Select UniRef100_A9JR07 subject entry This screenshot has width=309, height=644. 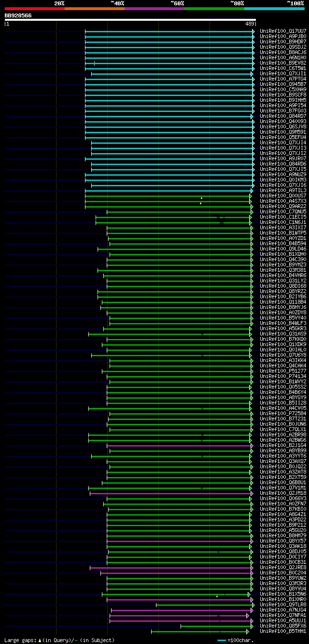(x=283, y=158)
